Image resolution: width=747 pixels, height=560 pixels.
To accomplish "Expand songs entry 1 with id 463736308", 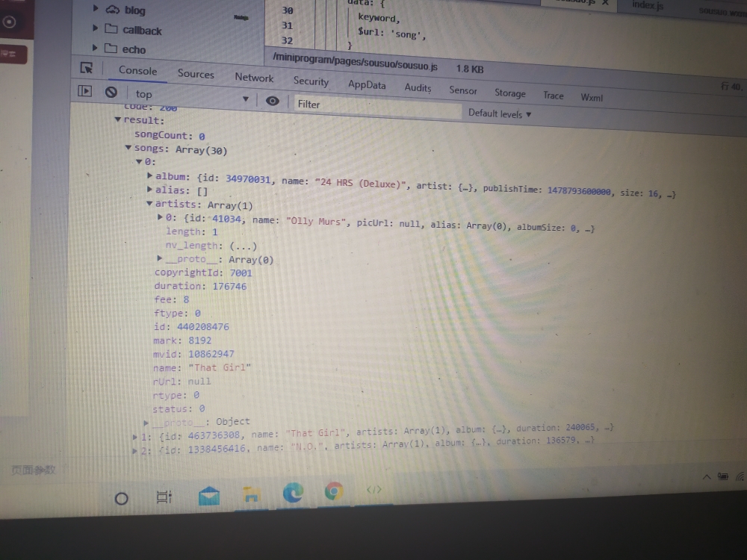I will pyautogui.click(x=134, y=436).
